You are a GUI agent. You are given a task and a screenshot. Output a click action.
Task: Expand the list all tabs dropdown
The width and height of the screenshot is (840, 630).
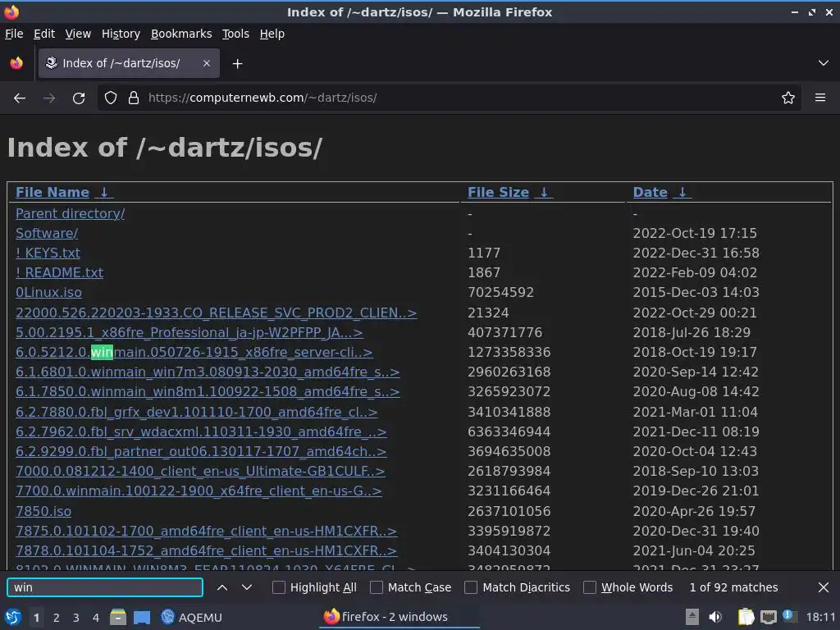(x=824, y=63)
